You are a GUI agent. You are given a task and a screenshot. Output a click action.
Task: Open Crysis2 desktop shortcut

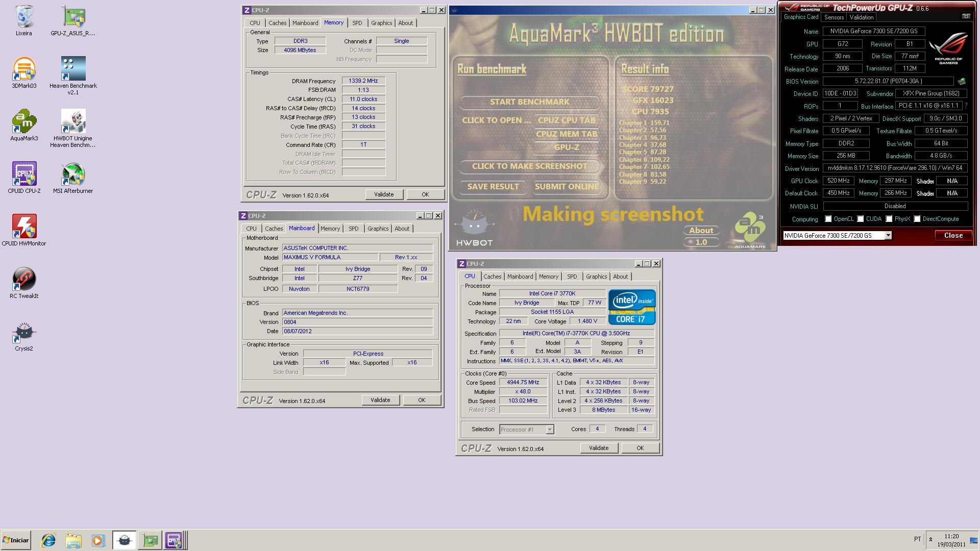pos(24,336)
